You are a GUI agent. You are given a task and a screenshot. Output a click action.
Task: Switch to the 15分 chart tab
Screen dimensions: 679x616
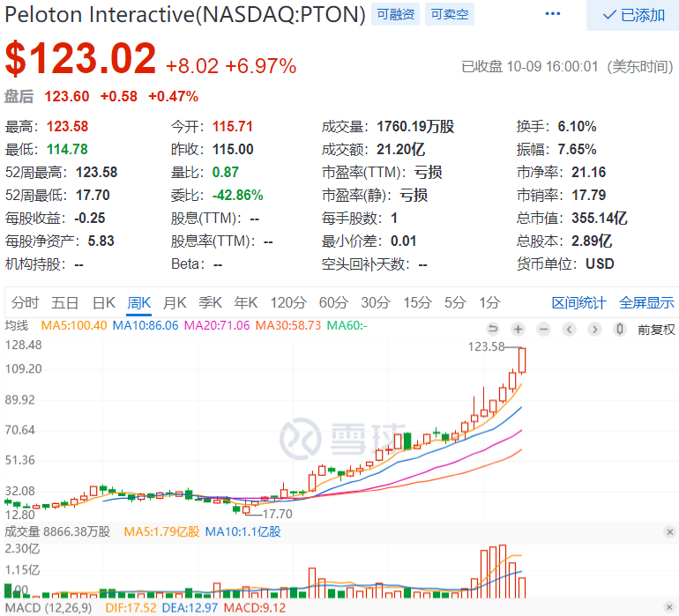pyautogui.click(x=417, y=302)
